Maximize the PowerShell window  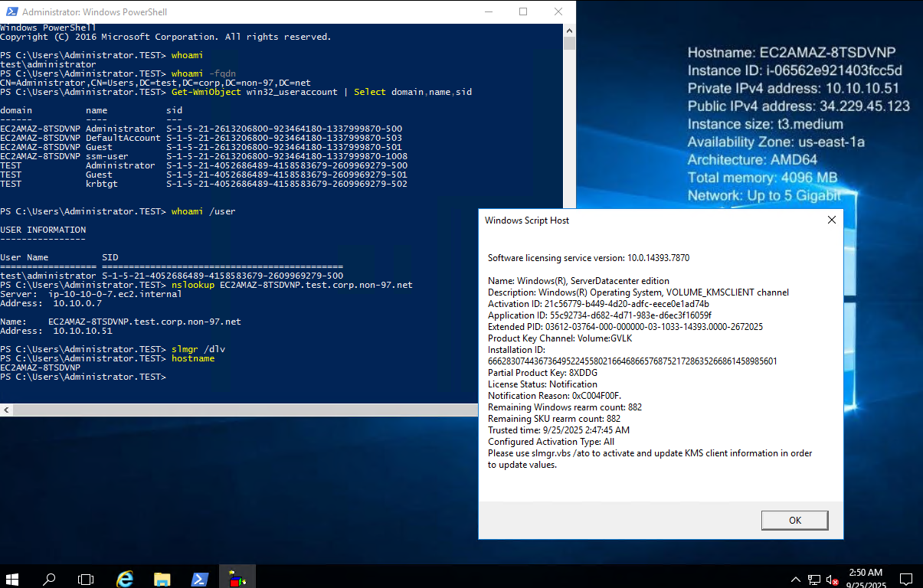tap(523, 11)
